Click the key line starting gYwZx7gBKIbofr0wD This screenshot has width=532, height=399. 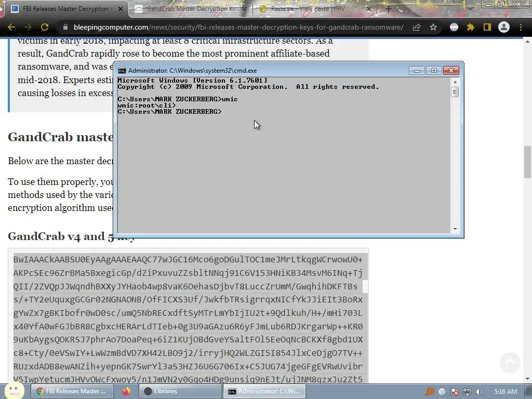(x=188, y=313)
